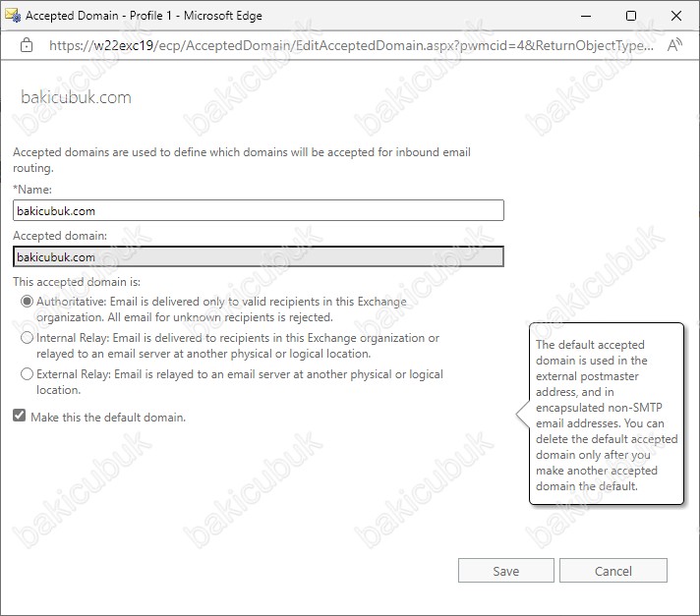Click the Exchange envelope window icon
The width and height of the screenshot is (700, 616).
tap(13, 15)
